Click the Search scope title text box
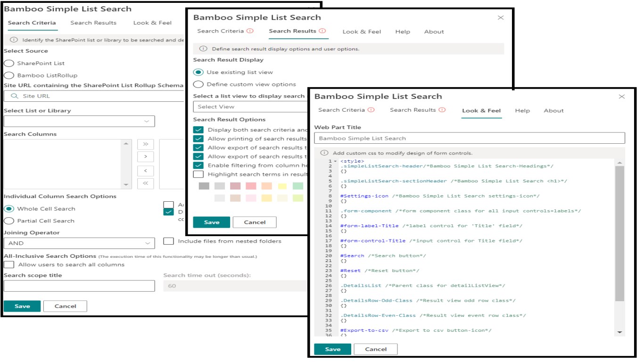644x362 pixels. click(x=79, y=286)
